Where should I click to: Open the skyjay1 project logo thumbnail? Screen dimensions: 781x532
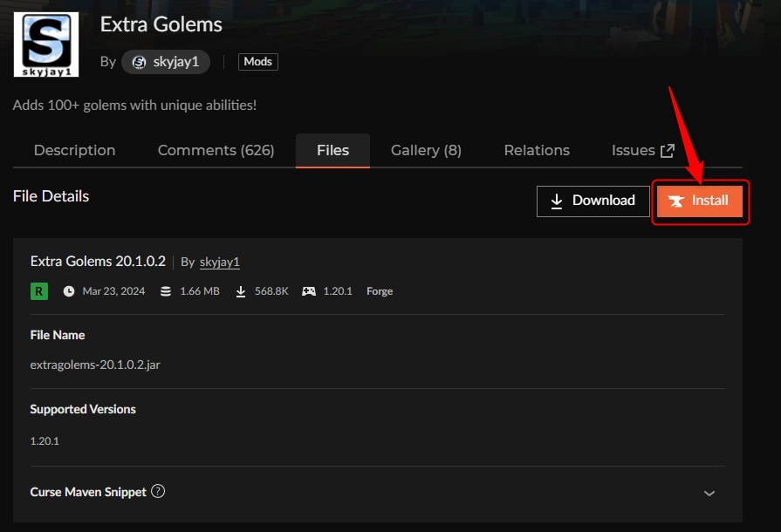click(x=46, y=44)
